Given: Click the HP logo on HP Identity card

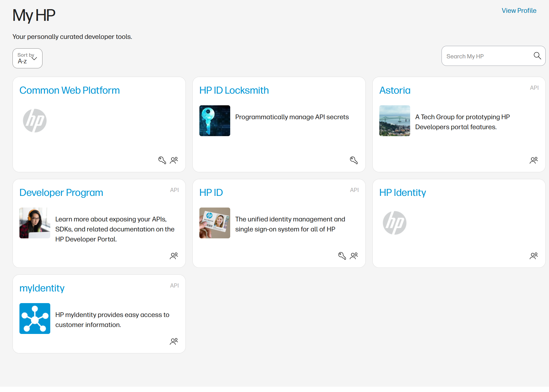Looking at the screenshot, I should click(x=395, y=223).
